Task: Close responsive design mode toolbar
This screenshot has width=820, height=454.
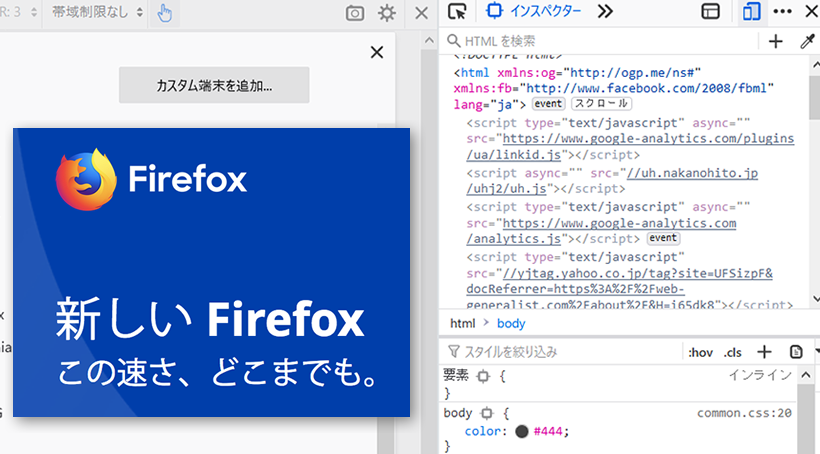Action: (422, 13)
